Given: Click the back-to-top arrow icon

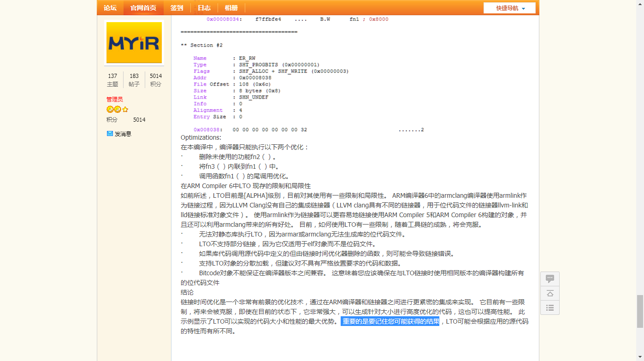Looking at the screenshot, I should 550,293.
